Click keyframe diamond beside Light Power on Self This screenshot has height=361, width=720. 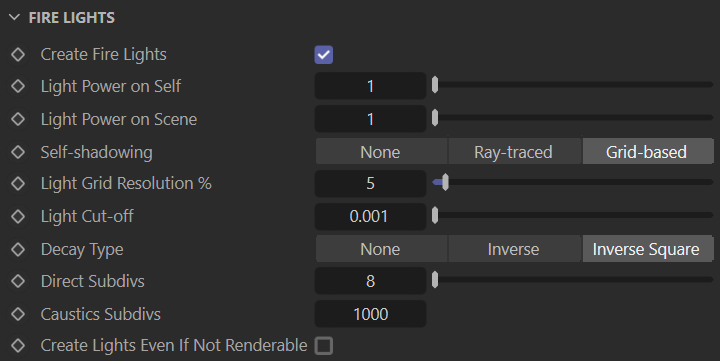pos(18,86)
